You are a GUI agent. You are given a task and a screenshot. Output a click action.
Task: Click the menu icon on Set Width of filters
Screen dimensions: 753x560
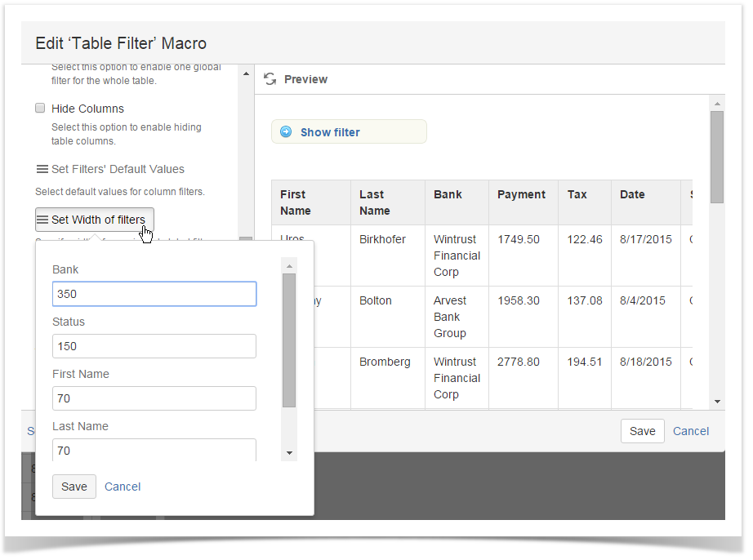coord(42,219)
